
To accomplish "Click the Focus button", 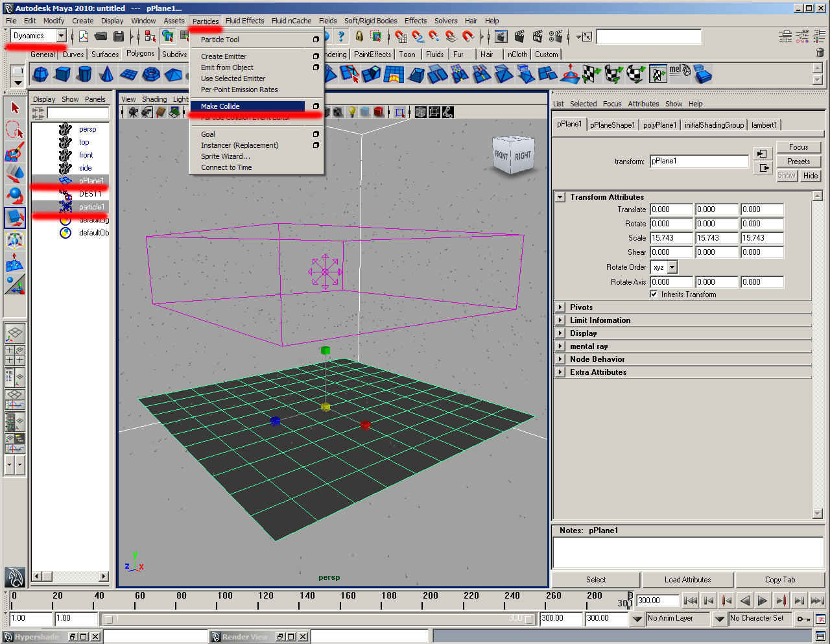I will tap(798, 147).
